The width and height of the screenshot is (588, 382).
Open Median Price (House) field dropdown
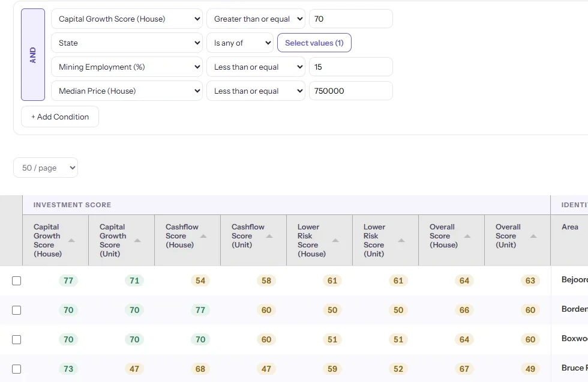tap(127, 91)
